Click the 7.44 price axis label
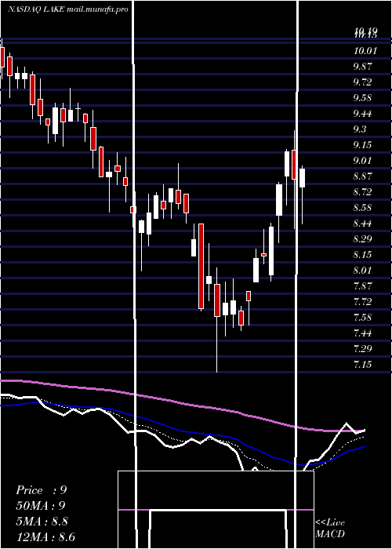 (362, 333)
